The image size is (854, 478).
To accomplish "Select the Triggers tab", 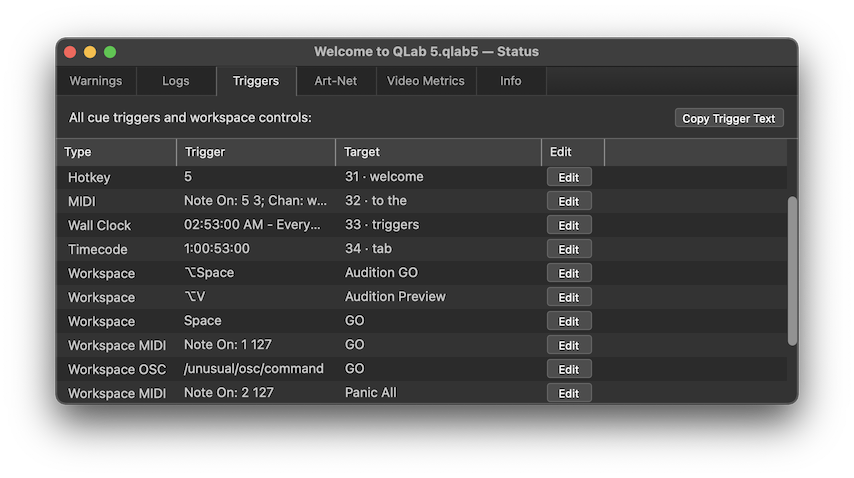I will pos(256,81).
